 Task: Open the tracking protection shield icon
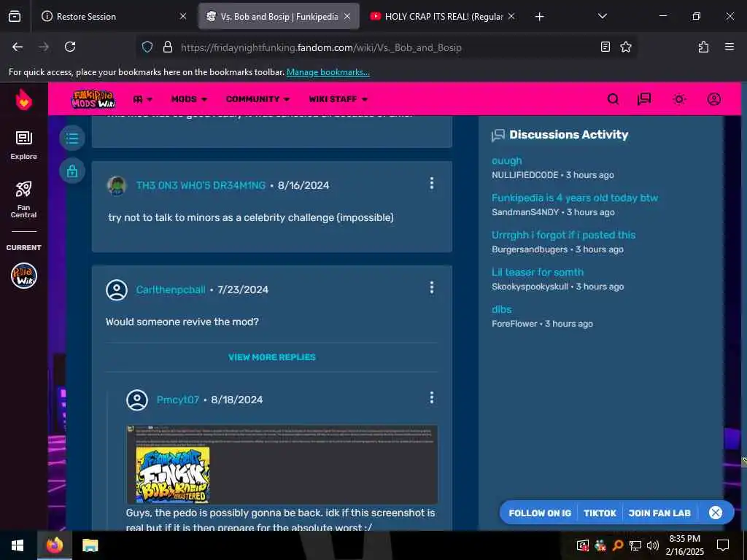coord(147,47)
